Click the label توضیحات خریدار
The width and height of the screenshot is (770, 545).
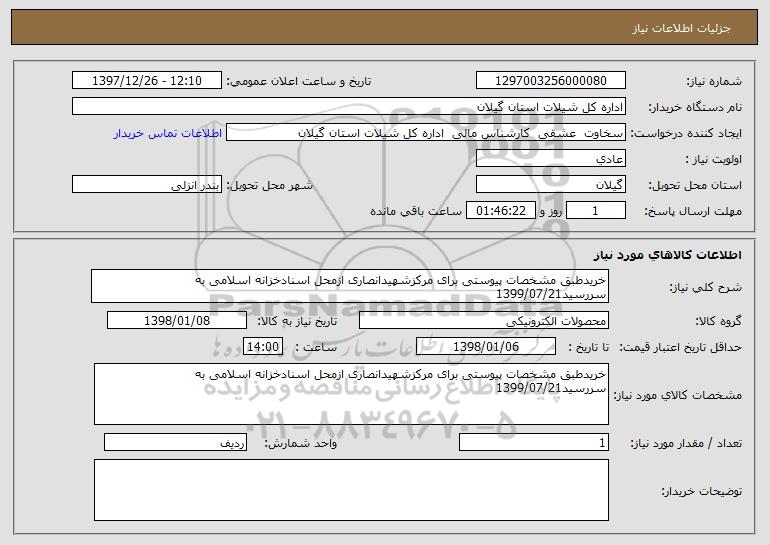[702, 490]
